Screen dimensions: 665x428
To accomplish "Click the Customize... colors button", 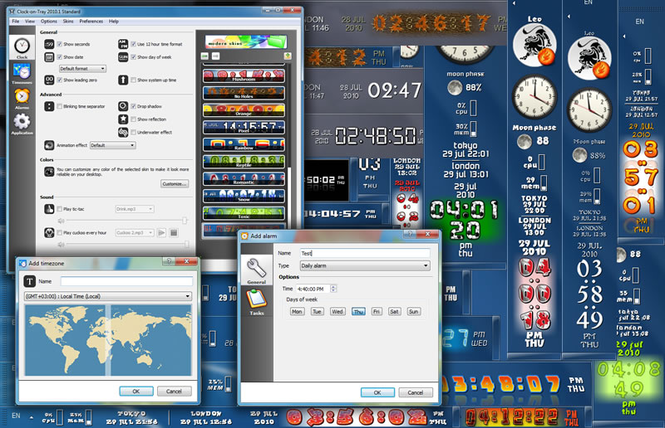I will pyautogui.click(x=175, y=184).
